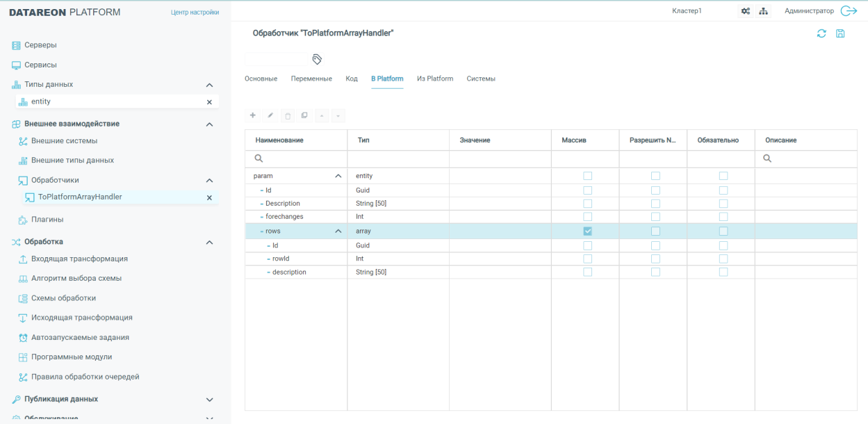Open Входящая трансформация in the sidebar
The image size is (868, 424).
coord(79,259)
